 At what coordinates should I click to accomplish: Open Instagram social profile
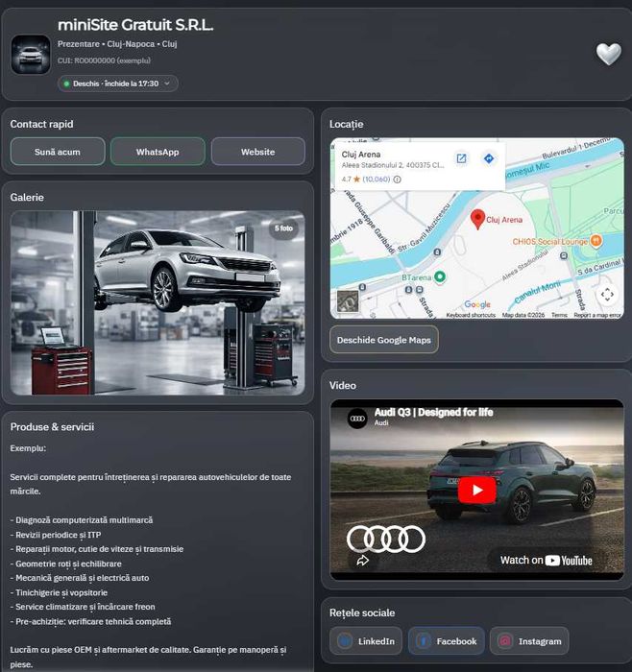click(x=529, y=641)
